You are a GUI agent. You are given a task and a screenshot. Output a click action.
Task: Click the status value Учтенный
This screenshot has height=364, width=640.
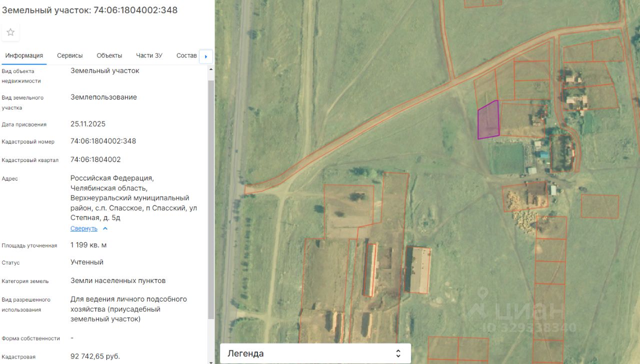click(87, 262)
